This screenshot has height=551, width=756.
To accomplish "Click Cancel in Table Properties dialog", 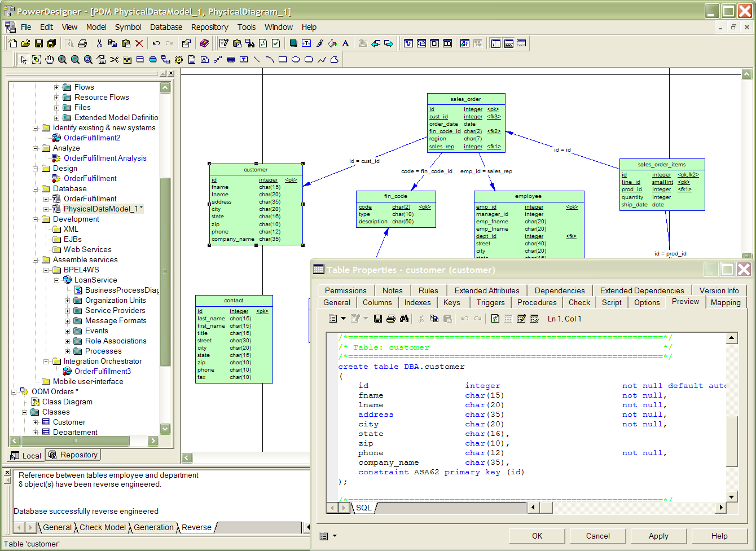I will tap(597, 536).
